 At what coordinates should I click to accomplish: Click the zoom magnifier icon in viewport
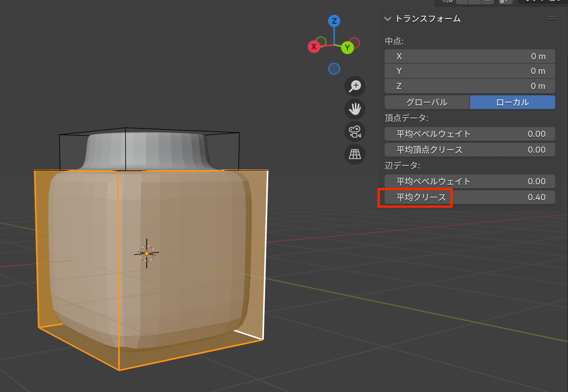[355, 86]
